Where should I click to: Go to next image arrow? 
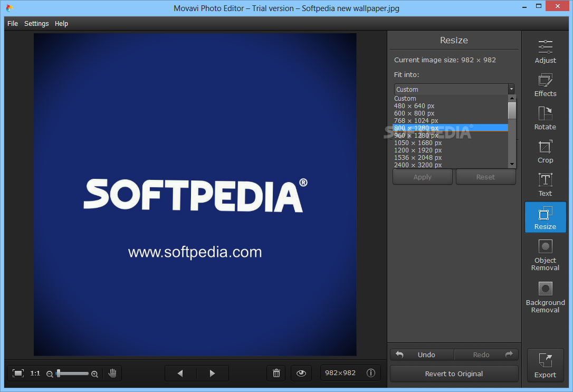coord(213,374)
